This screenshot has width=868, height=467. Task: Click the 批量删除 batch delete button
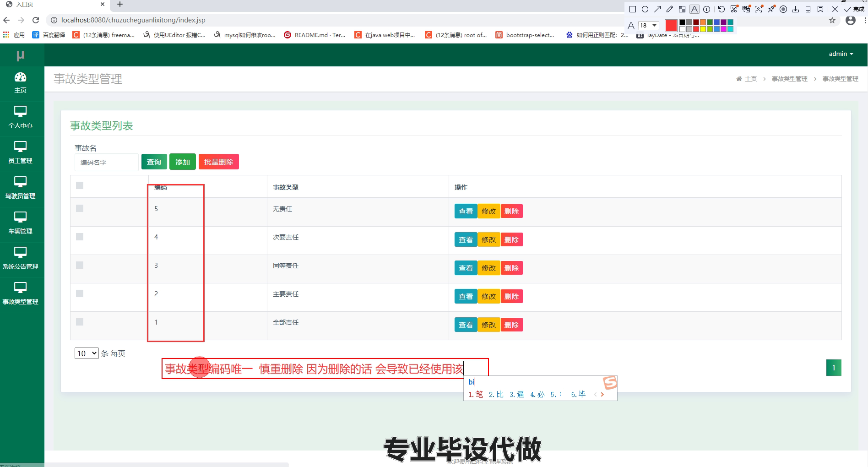click(x=219, y=162)
